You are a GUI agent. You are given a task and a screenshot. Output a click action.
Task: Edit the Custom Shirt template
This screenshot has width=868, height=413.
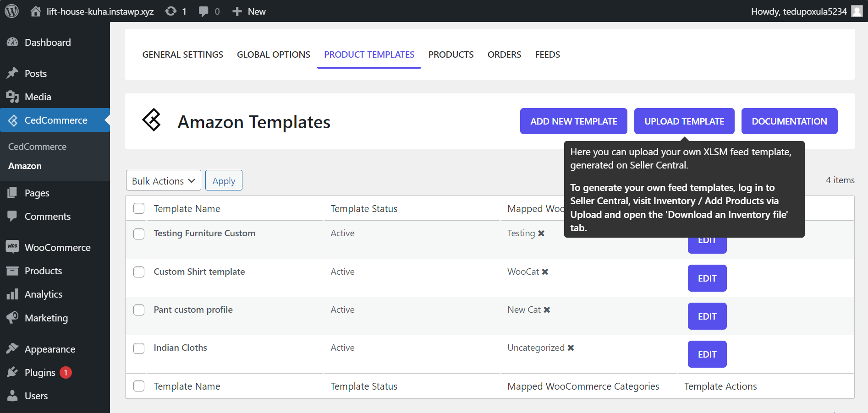(x=707, y=278)
